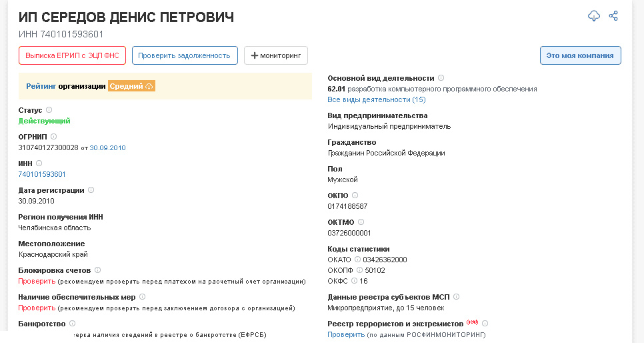Click info icon beside Дата регистрации
This screenshot has height=343, width=644.
click(91, 190)
